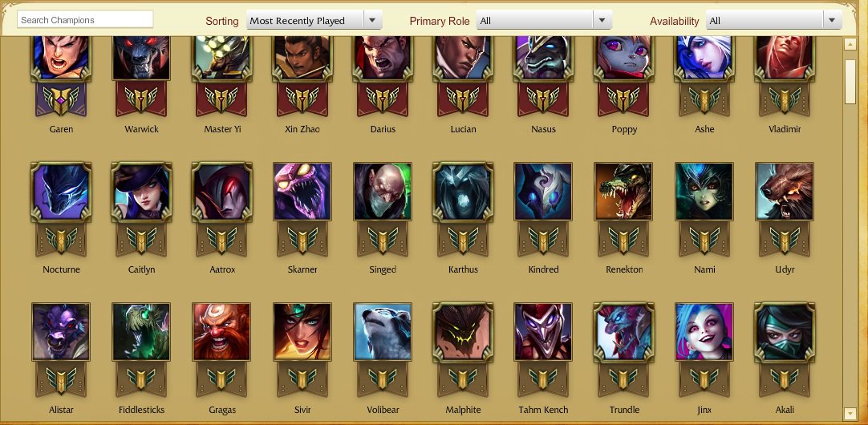Click the scrollbar up arrow
Screen dimensions: 868x425
[x=850, y=44]
